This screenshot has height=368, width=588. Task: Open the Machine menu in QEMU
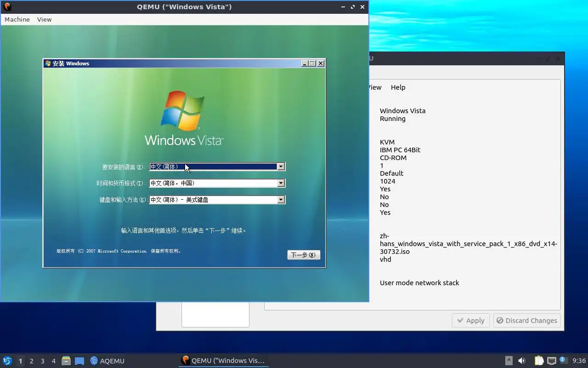pos(17,19)
